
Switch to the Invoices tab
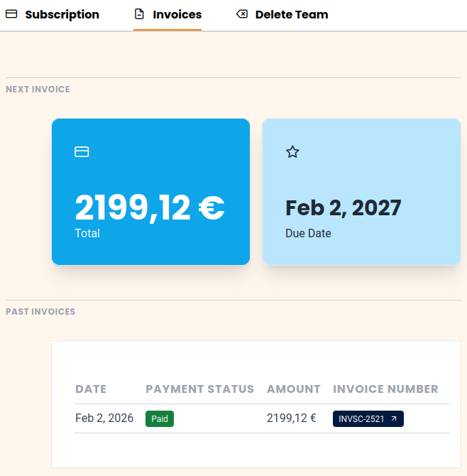(177, 14)
